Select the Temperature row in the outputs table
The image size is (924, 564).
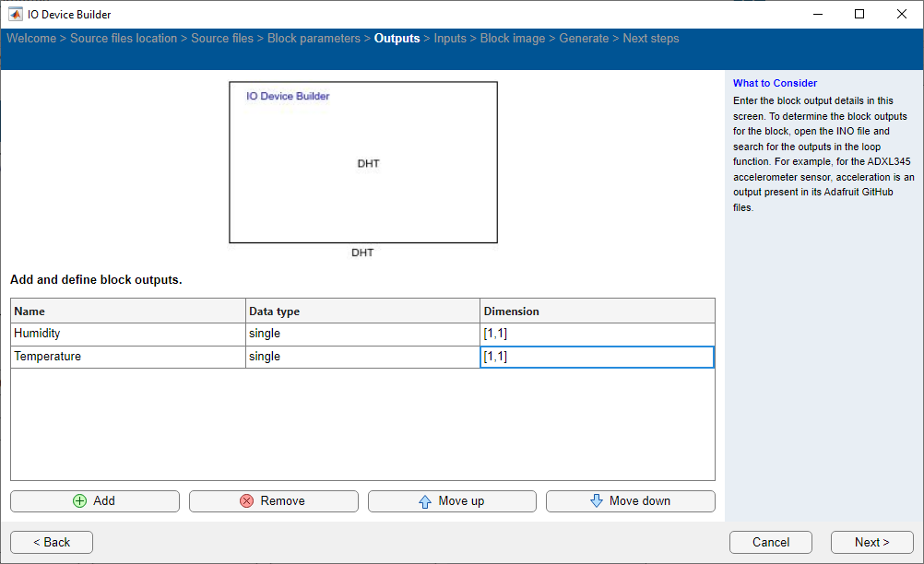[x=127, y=357]
